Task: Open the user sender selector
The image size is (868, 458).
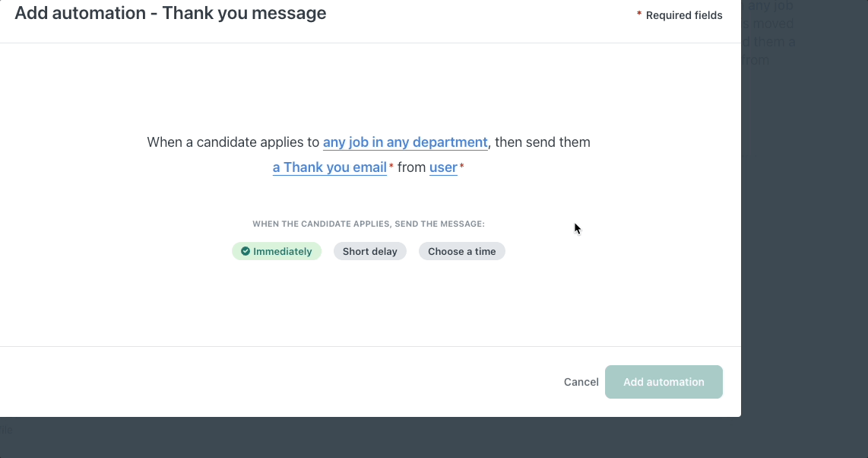Action: point(443,167)
